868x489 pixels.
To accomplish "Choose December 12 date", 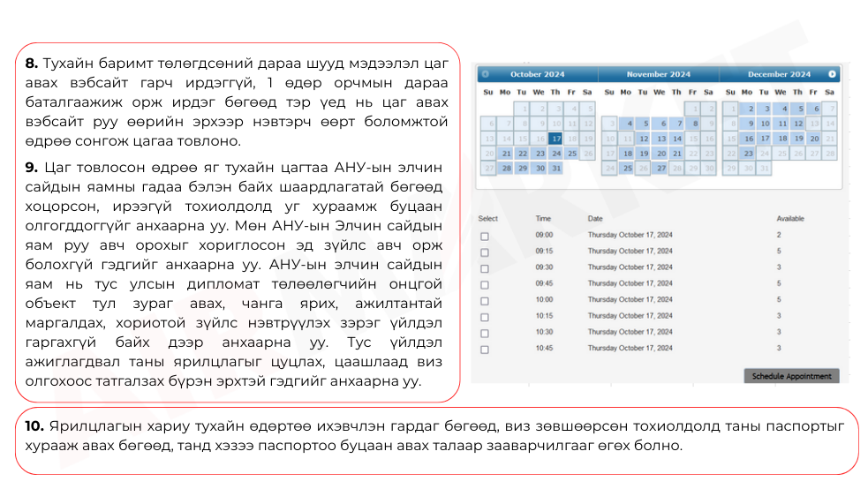I will [798, 124].
